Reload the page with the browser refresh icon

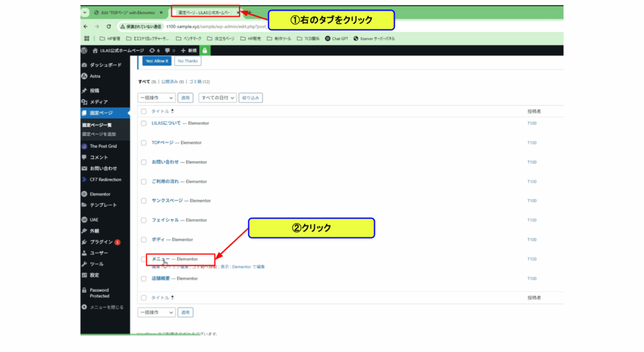pos(109,26)
